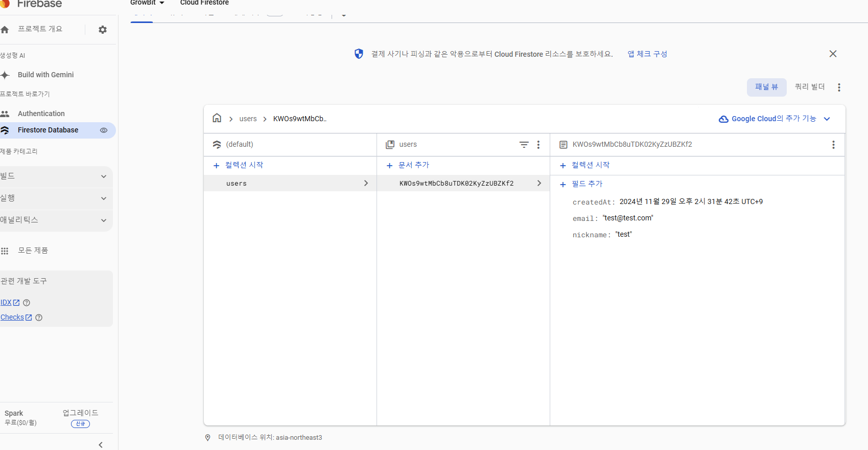Click 컬렉션 시작 in the (default) column
Viewport: 868px width, 450px height.
pyautogui.click(x=244, y=165)
